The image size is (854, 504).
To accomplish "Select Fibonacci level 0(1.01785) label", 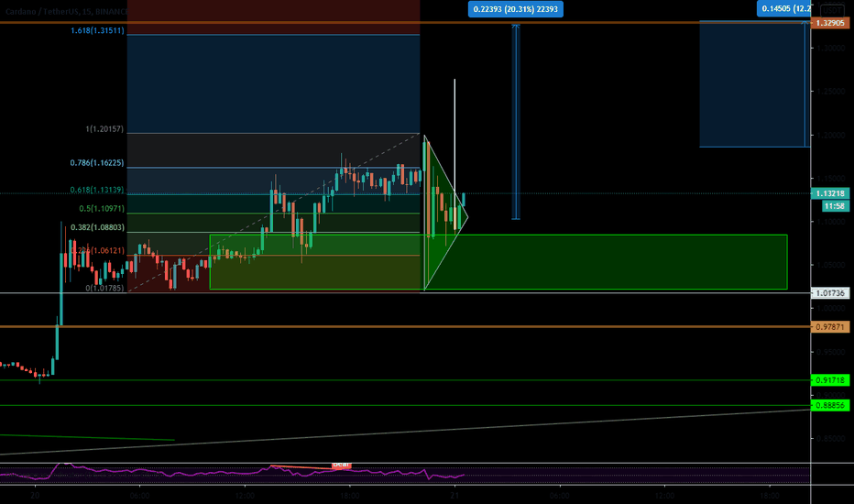I will pyautogui.click(x=104, y=288).
